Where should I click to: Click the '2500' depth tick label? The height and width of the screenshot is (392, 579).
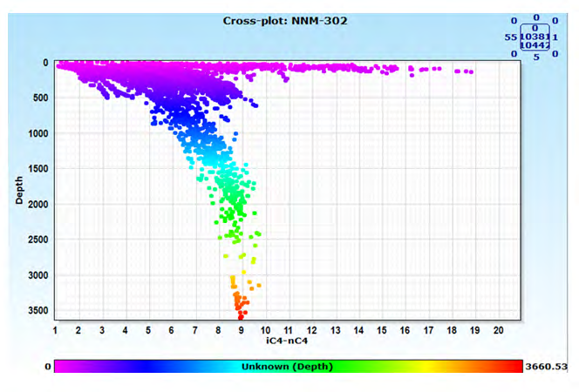click(38, 240)
